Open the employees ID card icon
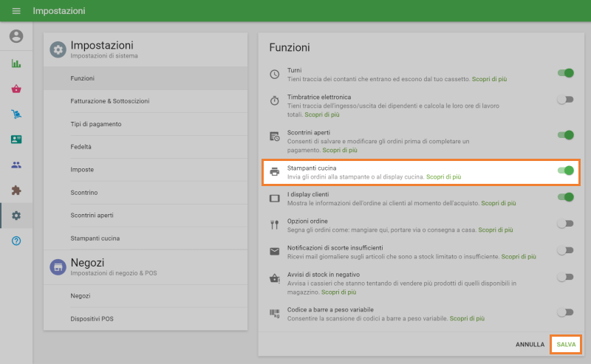Viewport: 591px width, 364px height. point(16,139)
